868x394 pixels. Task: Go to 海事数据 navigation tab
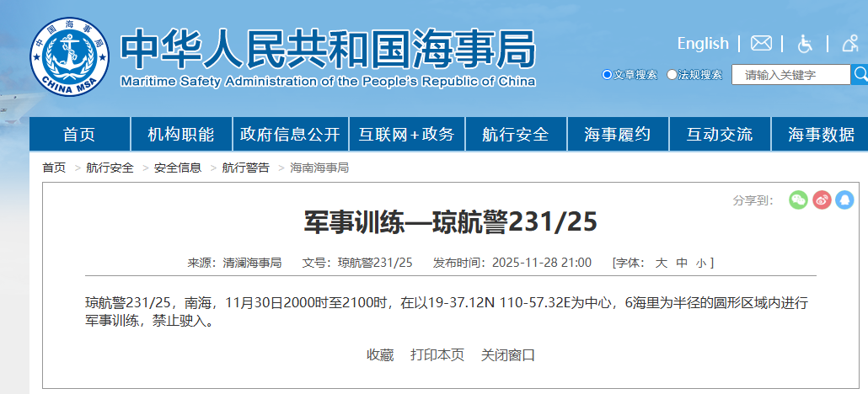(821, 135)
